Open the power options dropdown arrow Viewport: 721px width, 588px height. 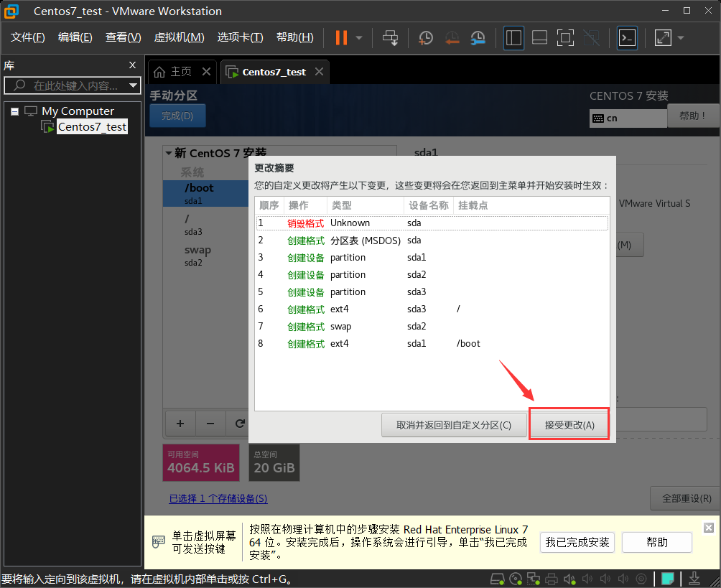(x=359, y=38)
